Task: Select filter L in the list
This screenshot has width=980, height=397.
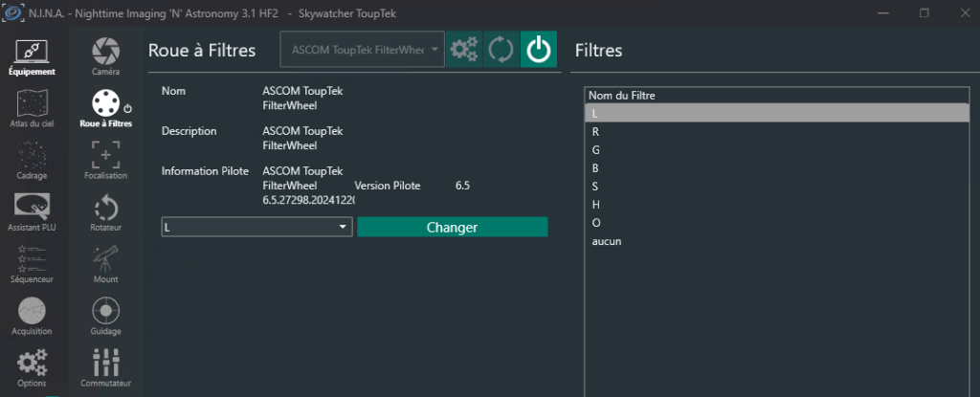Action: (x=777, y=113)
